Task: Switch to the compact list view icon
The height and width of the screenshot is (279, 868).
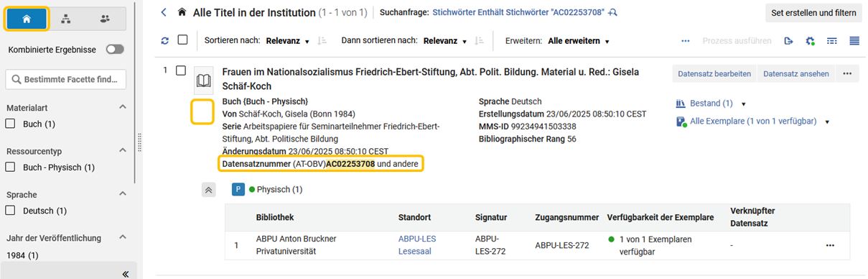Action: tap(854, 41)
